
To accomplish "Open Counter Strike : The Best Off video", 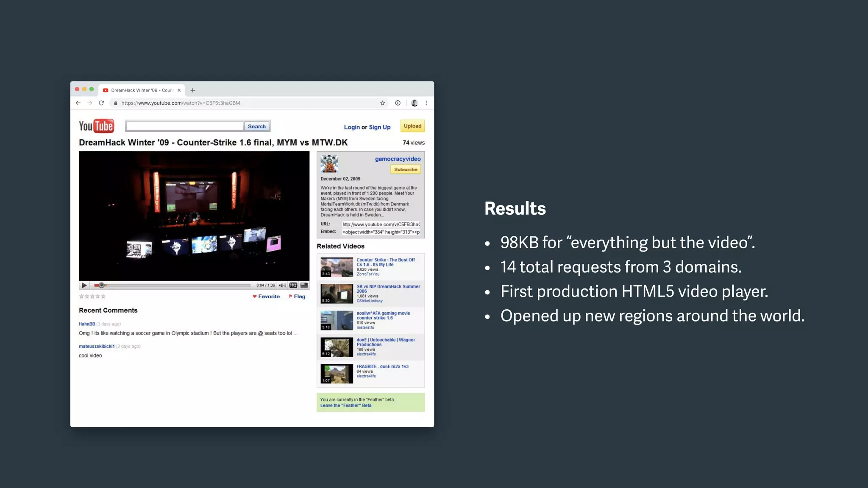I will [x=385, y=262].
